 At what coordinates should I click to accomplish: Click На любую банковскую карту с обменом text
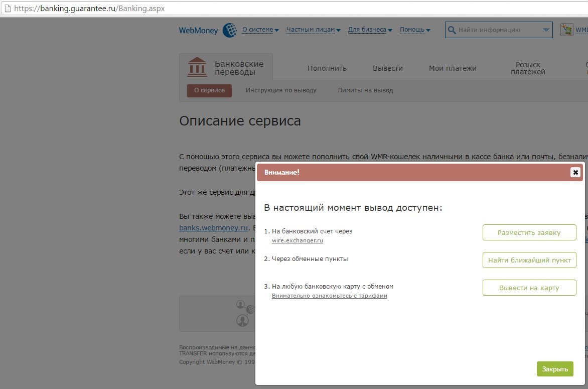333,286
